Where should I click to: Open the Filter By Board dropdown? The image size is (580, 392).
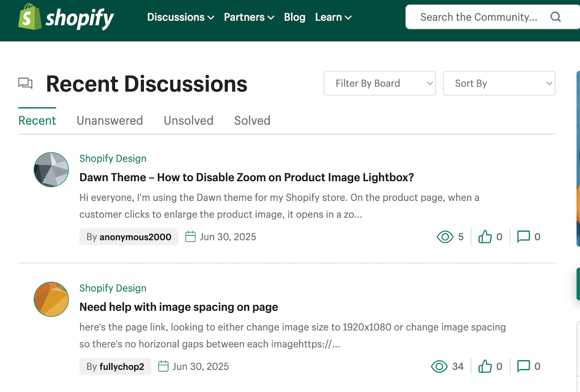[380, 83]
